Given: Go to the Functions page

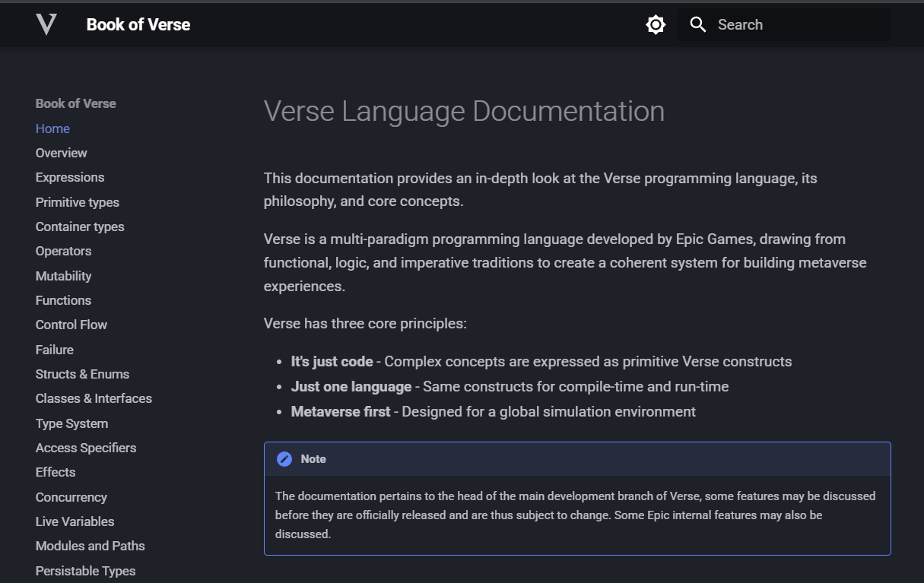Looking at the screenshot, I should 63,300.
